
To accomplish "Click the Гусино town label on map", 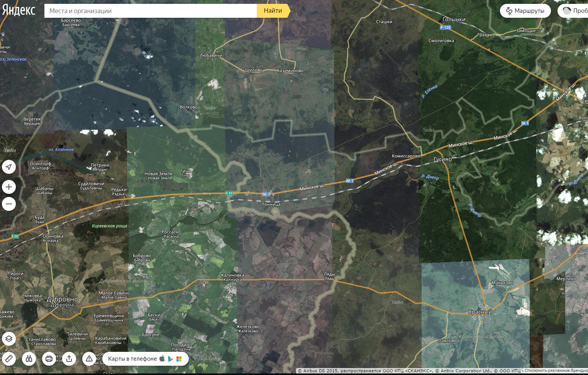I will tap(442, 160).
